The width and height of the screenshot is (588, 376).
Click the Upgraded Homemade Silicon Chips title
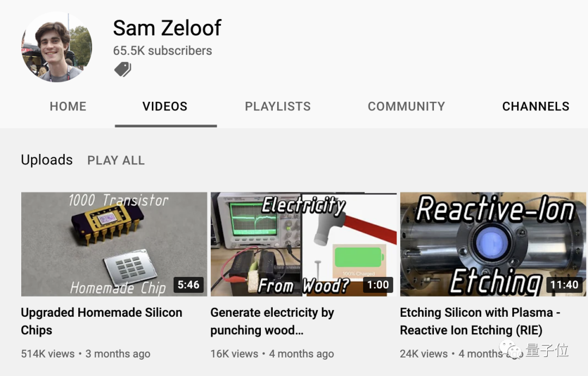102,321
